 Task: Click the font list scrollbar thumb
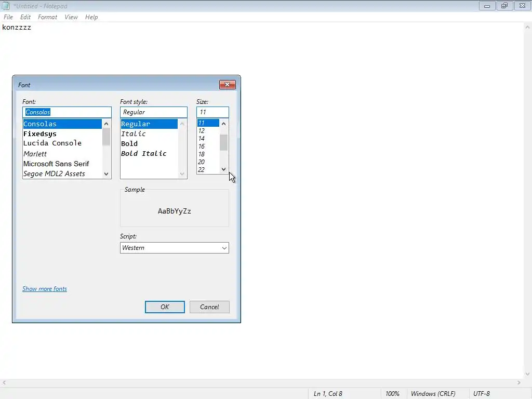click(x=106, y=137)
